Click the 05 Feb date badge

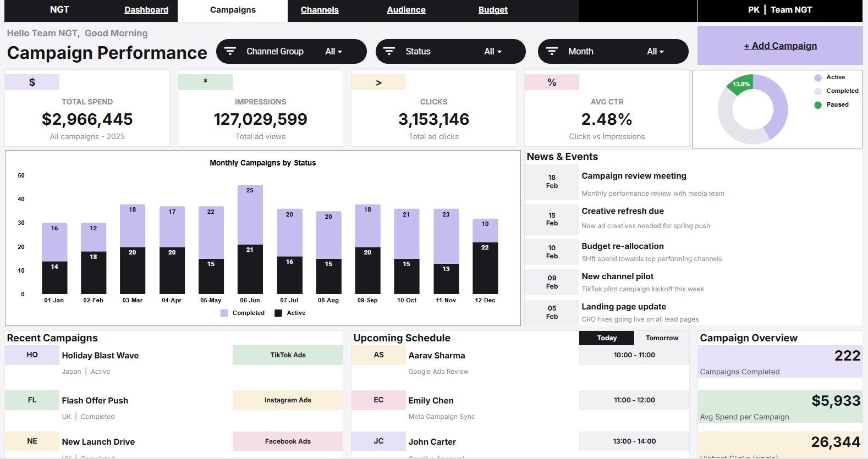(552, 313)
